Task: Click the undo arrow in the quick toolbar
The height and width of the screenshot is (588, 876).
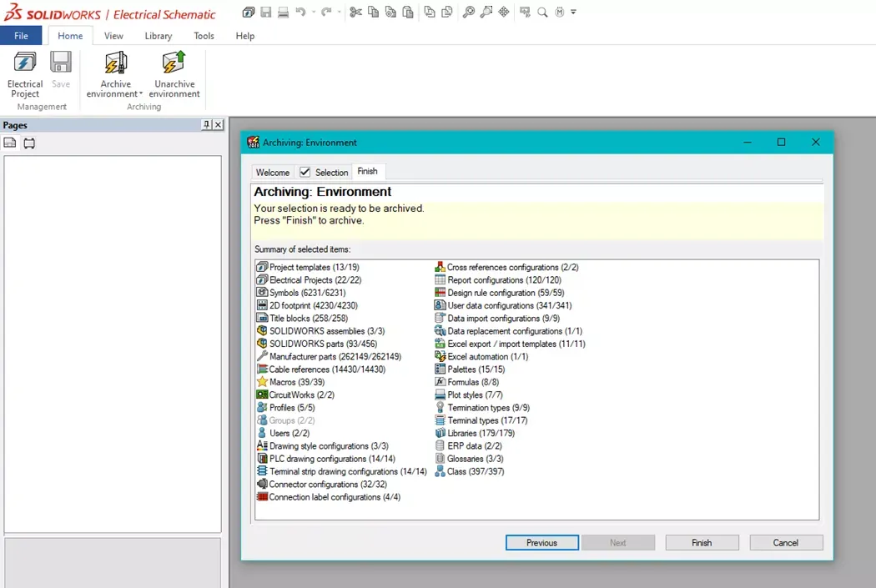Action: [300, 12]
